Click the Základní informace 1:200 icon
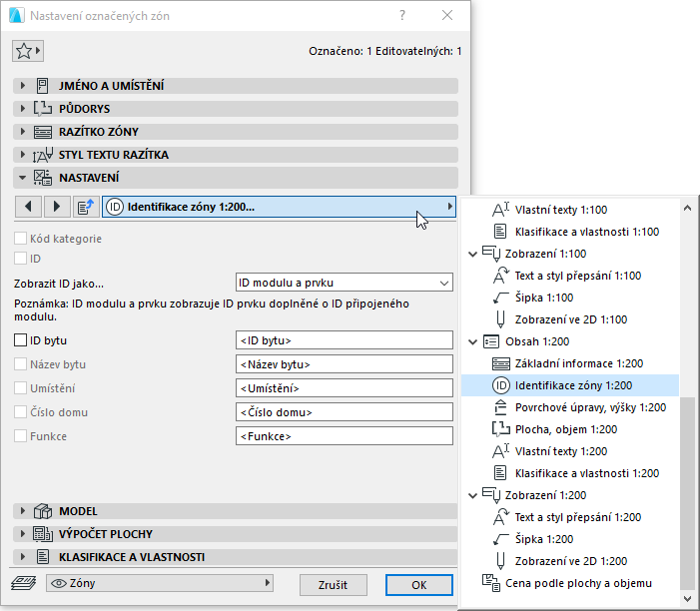This screenshot has width=700, height=611. click(x=500, y=363)
